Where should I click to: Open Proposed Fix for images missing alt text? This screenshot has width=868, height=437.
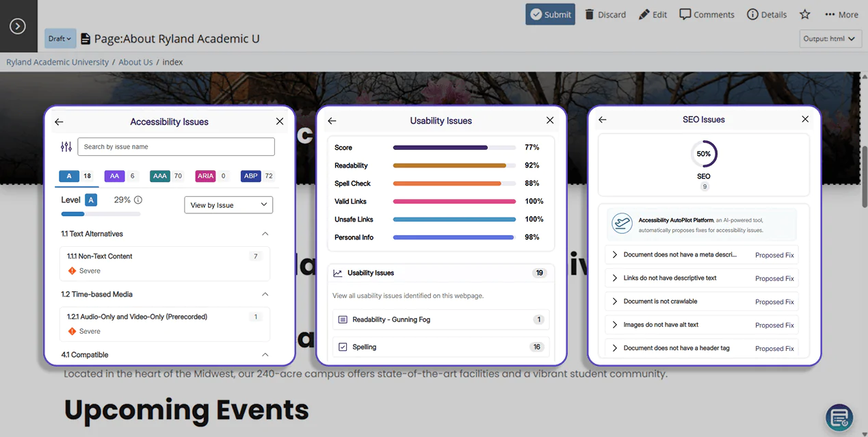point(774,325)
